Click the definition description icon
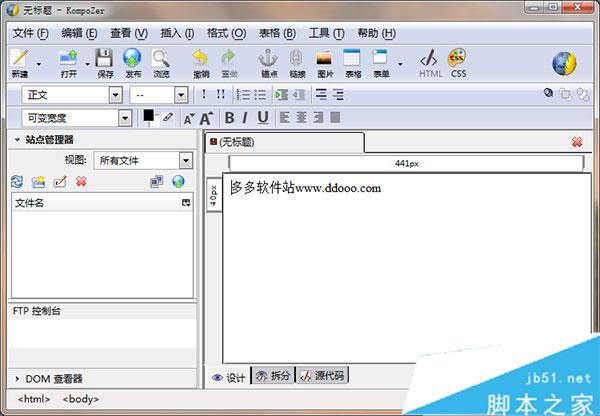 (338, 94)
